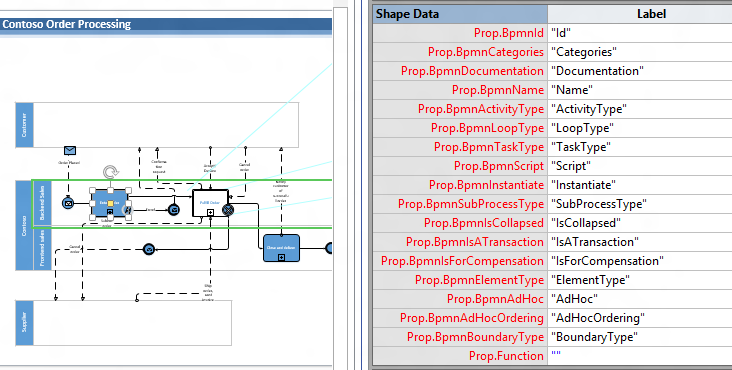Viewport: 732px width, 370px height.
Task: Click the plus marker on Close and deliver
Action: (x=281, y=257)
